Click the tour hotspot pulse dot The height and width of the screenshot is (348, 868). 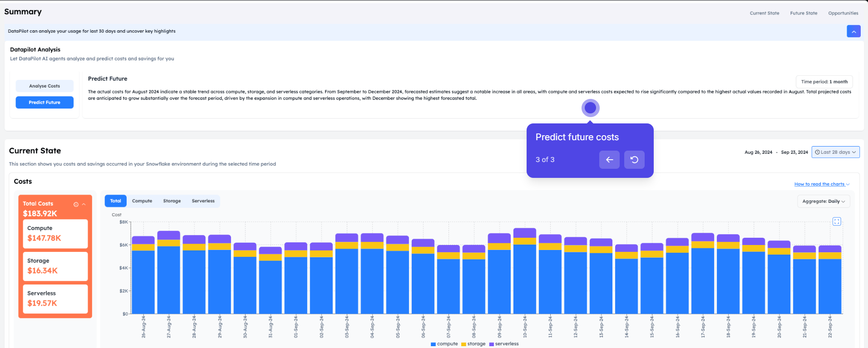[x=590, y=108]
